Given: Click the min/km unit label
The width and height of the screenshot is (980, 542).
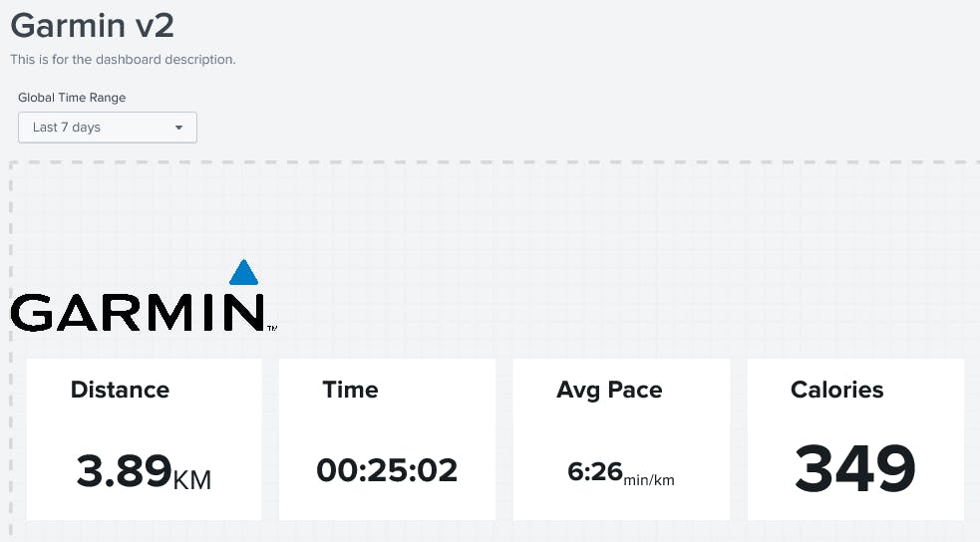Looking at the screenshot, I should point(649,480).
